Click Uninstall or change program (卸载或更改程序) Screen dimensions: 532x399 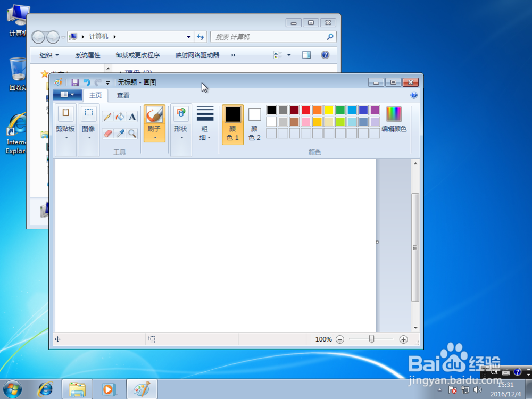137,55
